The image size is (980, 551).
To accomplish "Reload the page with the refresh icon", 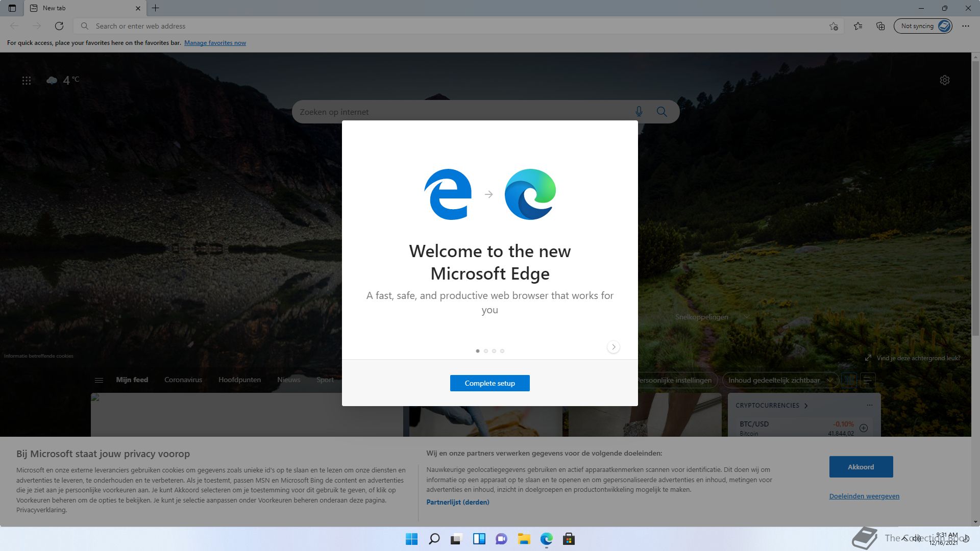I will [59, 26].
